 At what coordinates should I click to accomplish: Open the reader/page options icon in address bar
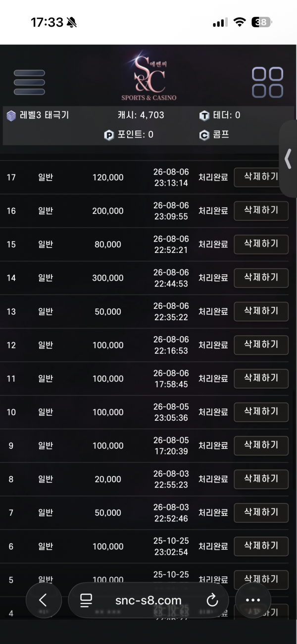tap(86, 600)
